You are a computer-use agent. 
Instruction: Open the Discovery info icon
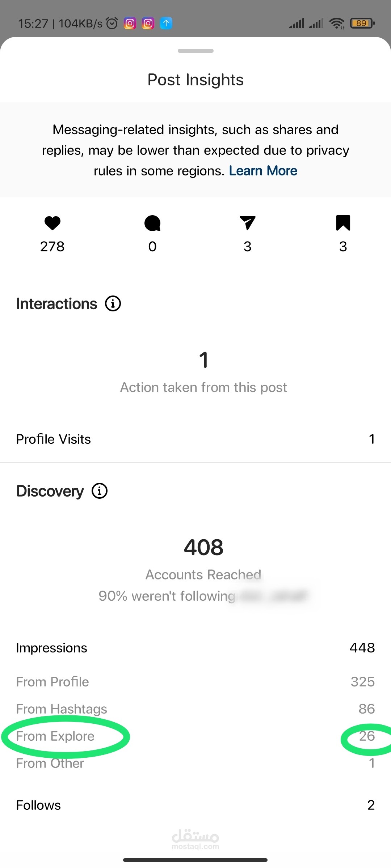pos(100,491)
